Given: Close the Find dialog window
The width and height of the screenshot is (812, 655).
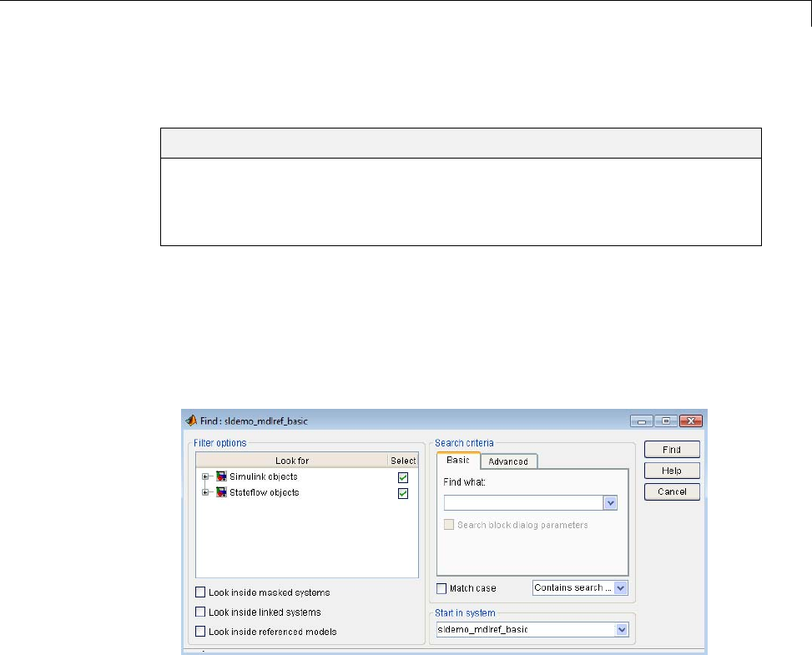Looking at the screenshot, I should (x=691, y=421).
